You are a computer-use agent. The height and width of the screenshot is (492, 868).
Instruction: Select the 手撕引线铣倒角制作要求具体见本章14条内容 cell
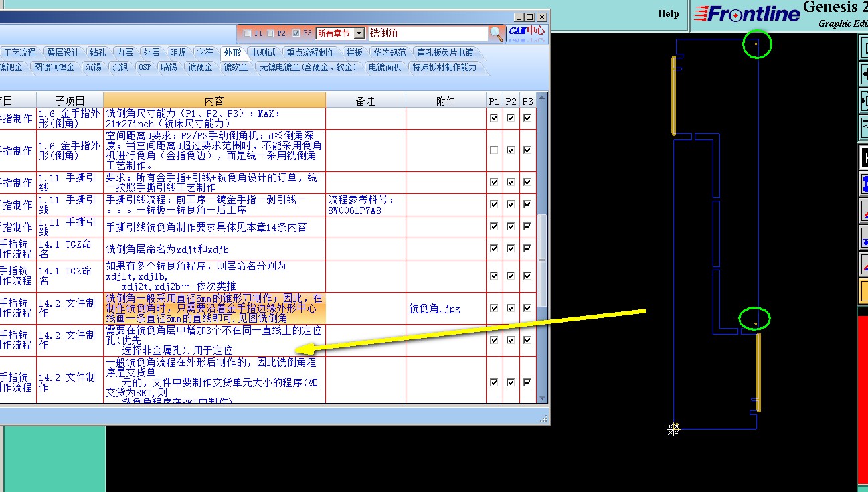pyautogui.click(x=215, y=227)
